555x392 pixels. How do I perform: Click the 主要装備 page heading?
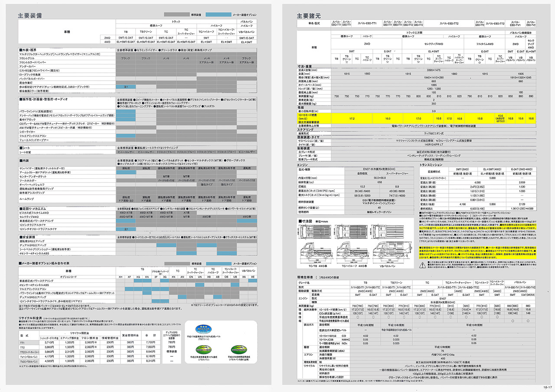tap(30, 15)
